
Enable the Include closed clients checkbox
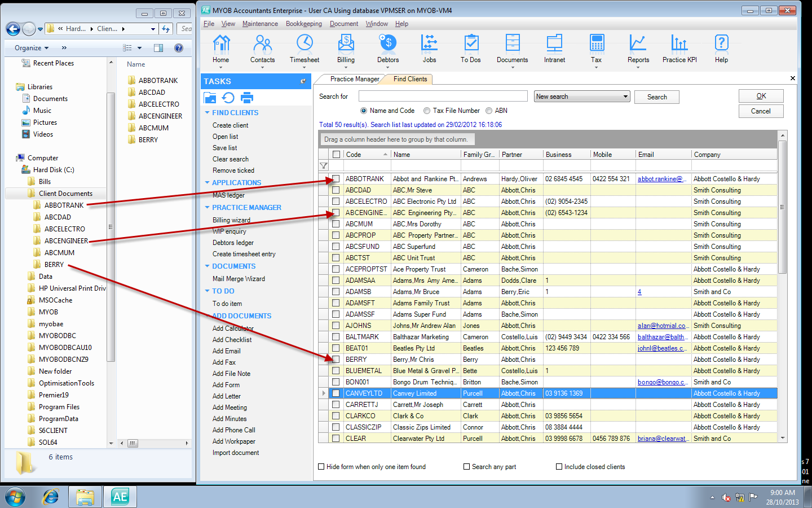[559, 467]
